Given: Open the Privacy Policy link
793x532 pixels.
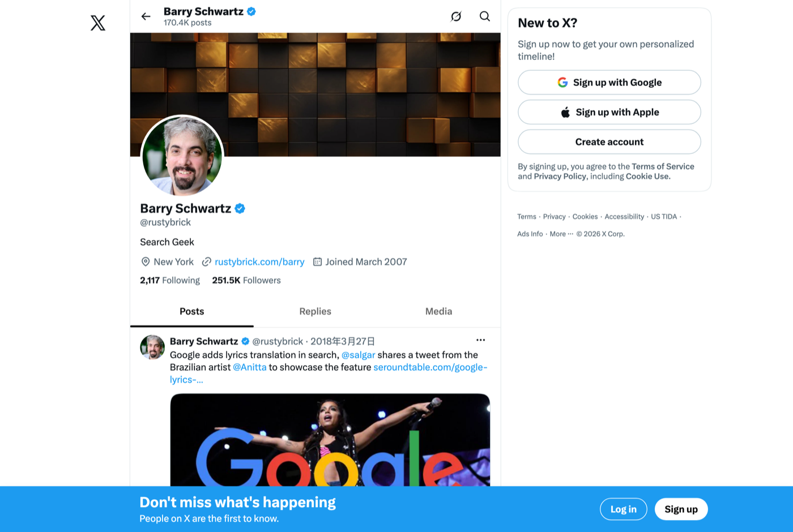Looking at the screenshot, I should coord(560,177).
